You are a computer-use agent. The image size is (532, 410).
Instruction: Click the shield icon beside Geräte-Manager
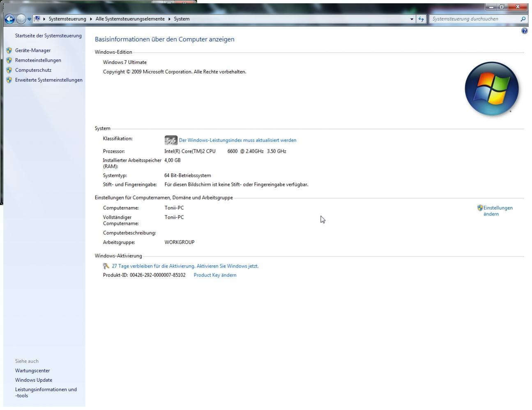click(9, 50)
